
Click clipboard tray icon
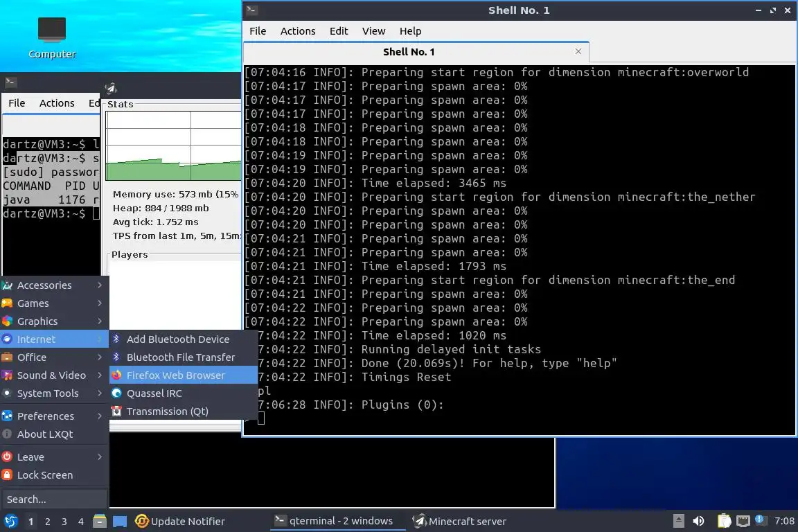pos(724,521)
